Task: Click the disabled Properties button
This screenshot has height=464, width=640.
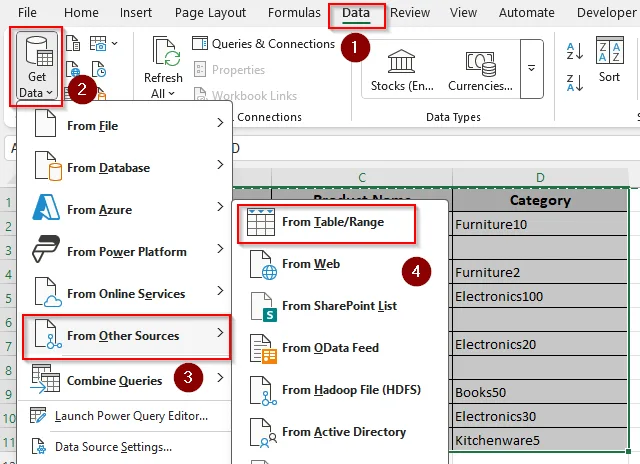Action: [229, 70]
